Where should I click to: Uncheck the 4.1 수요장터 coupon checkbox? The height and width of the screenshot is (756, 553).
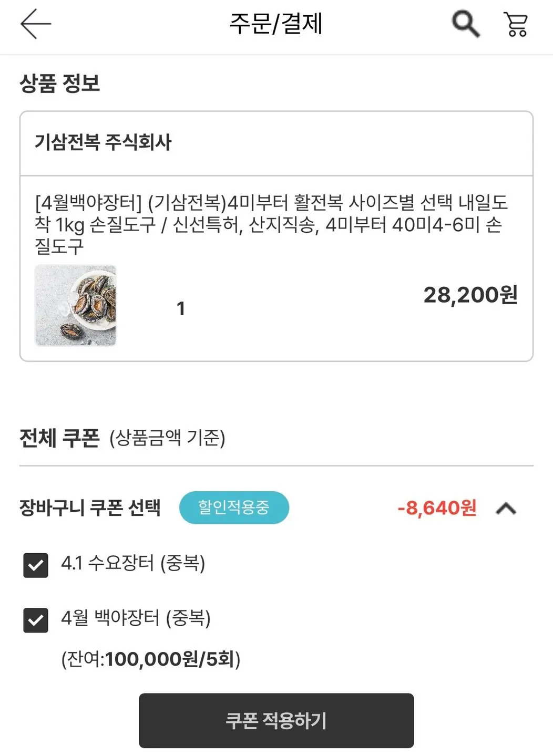click(36, 565)
